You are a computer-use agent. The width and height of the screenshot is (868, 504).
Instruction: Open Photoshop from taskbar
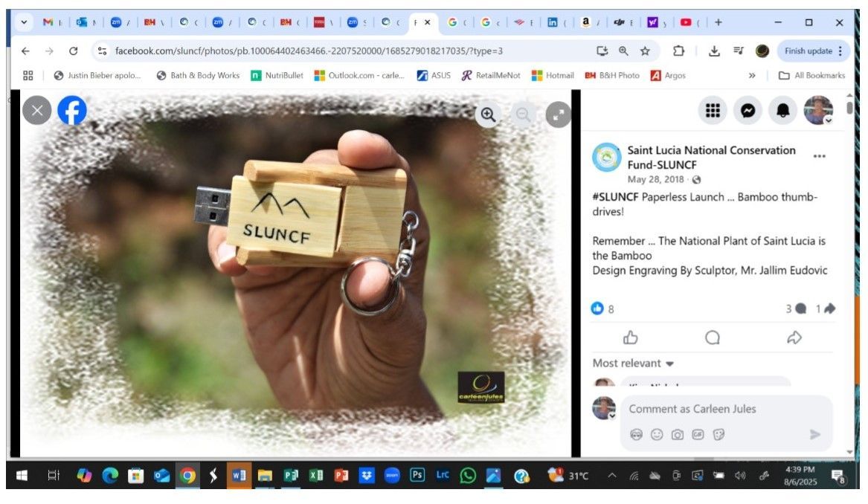417,475
